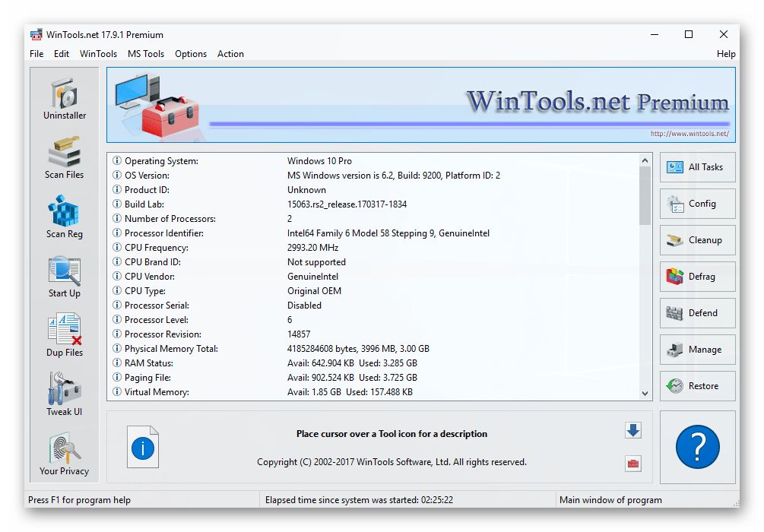
Task: Select the 'Product ID:' row label
Action: [147, 189]
